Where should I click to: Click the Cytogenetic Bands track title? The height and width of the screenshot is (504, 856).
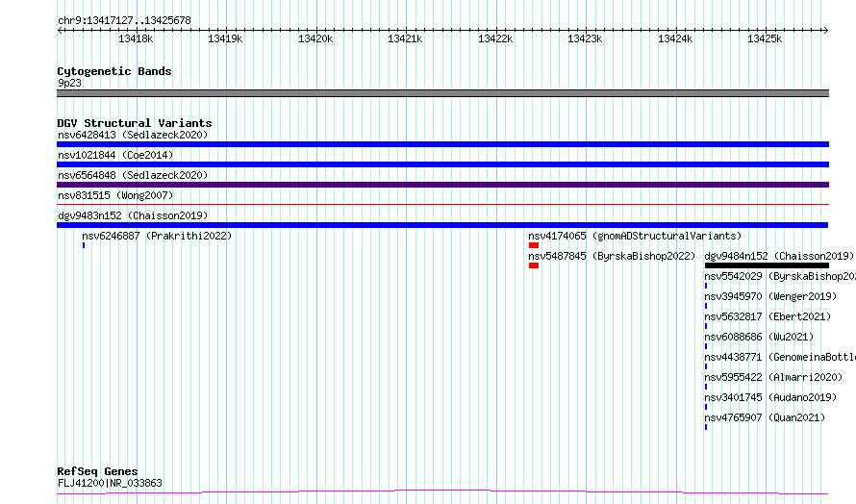114,71
